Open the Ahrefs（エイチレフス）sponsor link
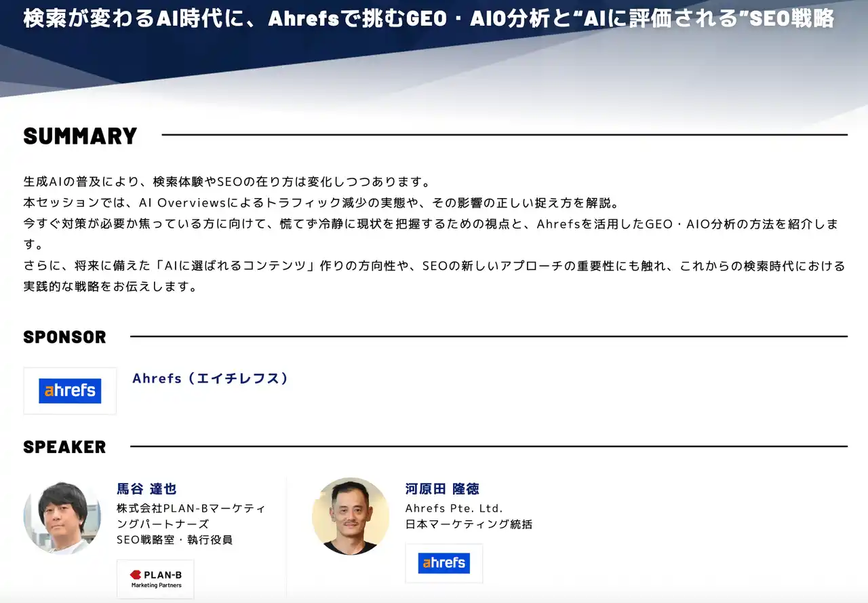868x603 pixels. (210, 378)
